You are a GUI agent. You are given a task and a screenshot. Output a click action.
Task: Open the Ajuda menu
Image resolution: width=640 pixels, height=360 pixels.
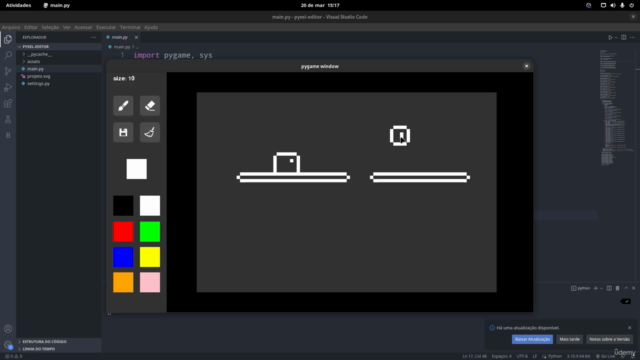pyautogui.click(x=151, y=27)
